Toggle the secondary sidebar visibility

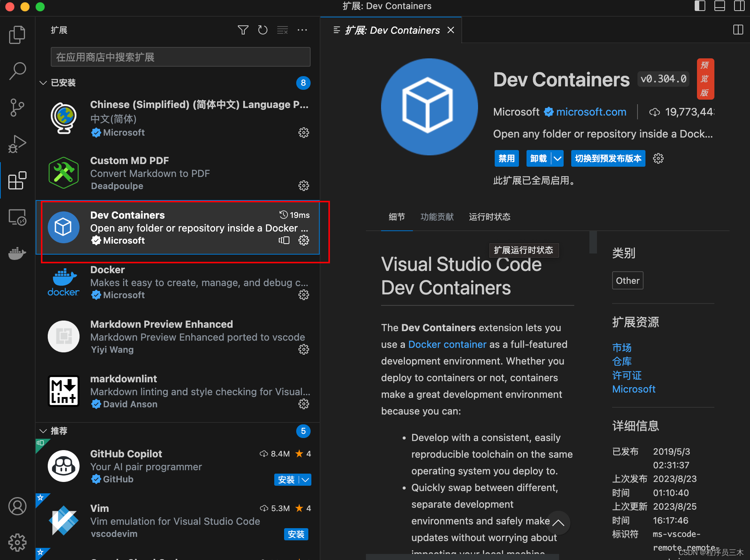tap(739, 6)
